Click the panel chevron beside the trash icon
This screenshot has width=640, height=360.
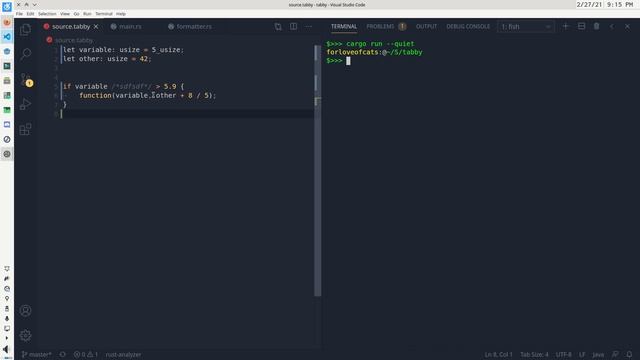tap(612, 27)
